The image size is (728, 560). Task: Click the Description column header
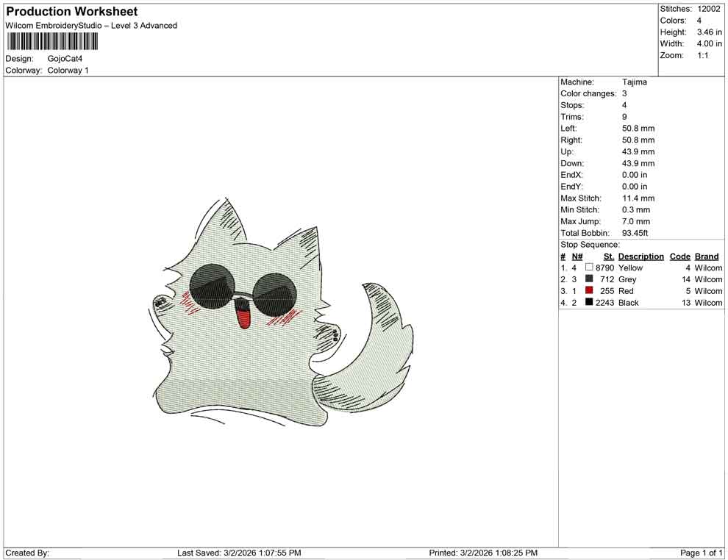(x=640, y=256)
